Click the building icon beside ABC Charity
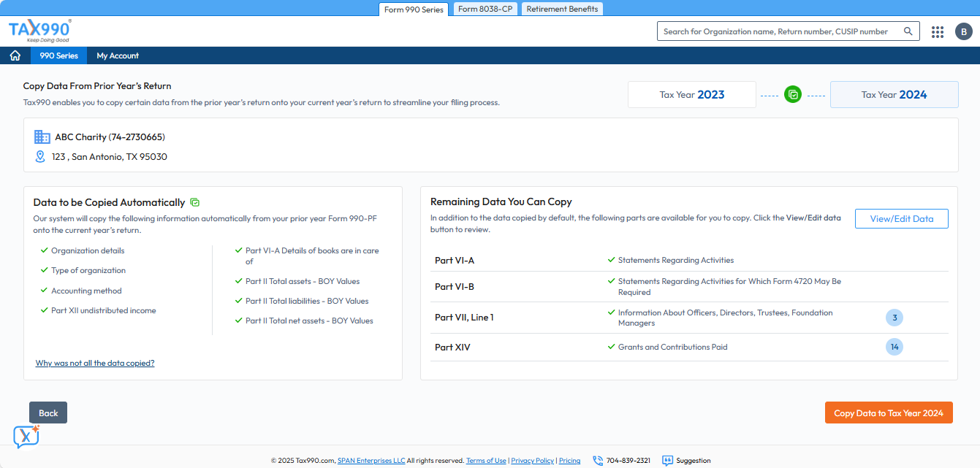Viewport: 980px width, 468px height. [x=42, y=137]
